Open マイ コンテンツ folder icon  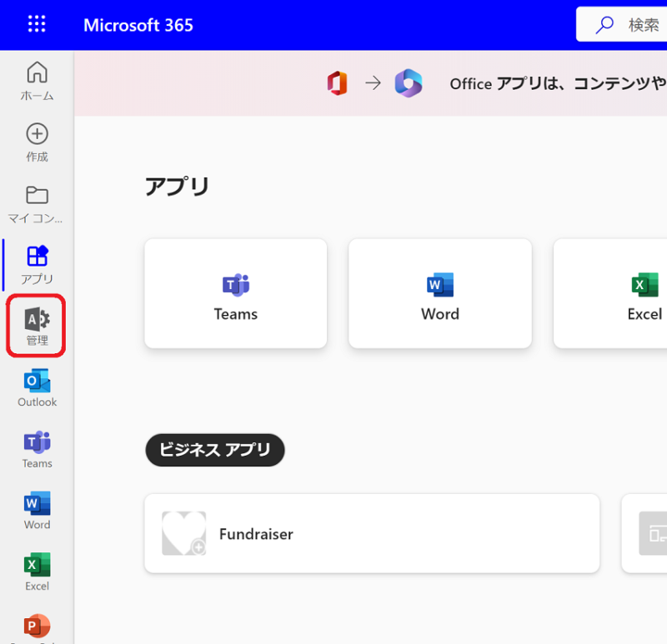(x=37, y=204)
